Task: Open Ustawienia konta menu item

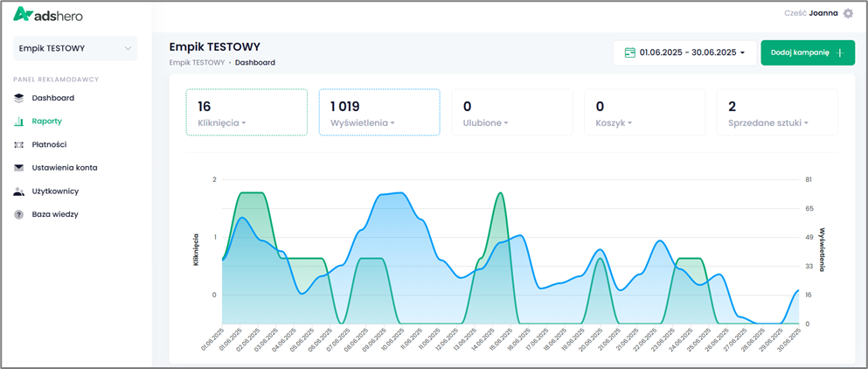Action: pyautogui.click(x=65, y=168)
